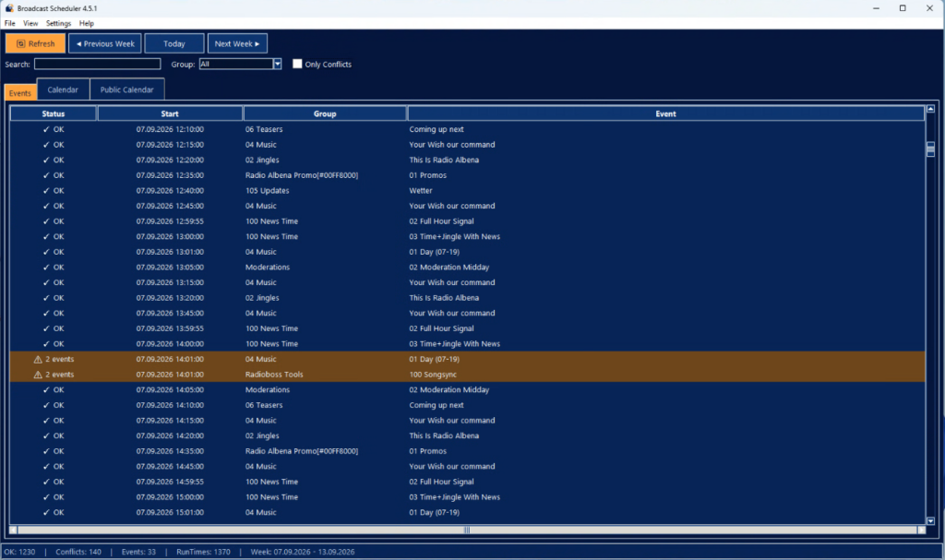Click the Refresh button icon

click(x=20, y=43)
